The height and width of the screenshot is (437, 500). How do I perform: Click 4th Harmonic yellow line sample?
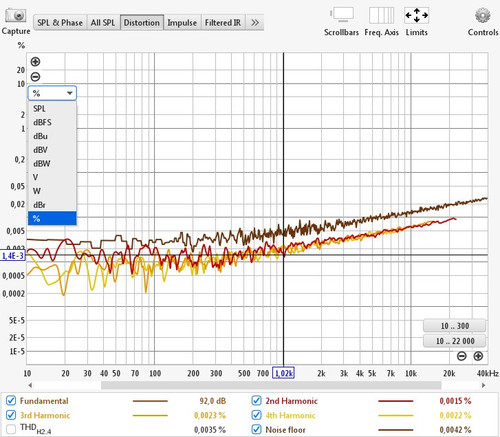click(396, 416)
